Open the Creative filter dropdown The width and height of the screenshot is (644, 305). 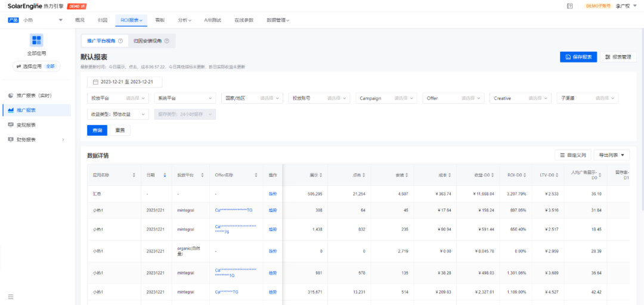pyautogui.click(x=521, y=98)
